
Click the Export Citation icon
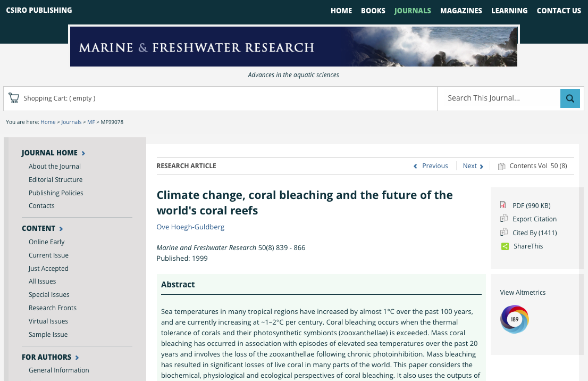[x=503, y=219]
